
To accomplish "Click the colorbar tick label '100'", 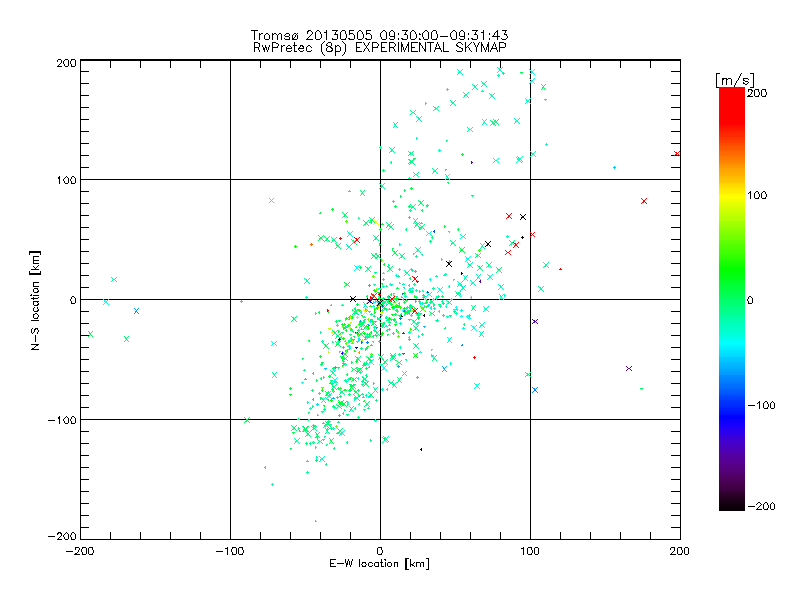I will (757, 195).
